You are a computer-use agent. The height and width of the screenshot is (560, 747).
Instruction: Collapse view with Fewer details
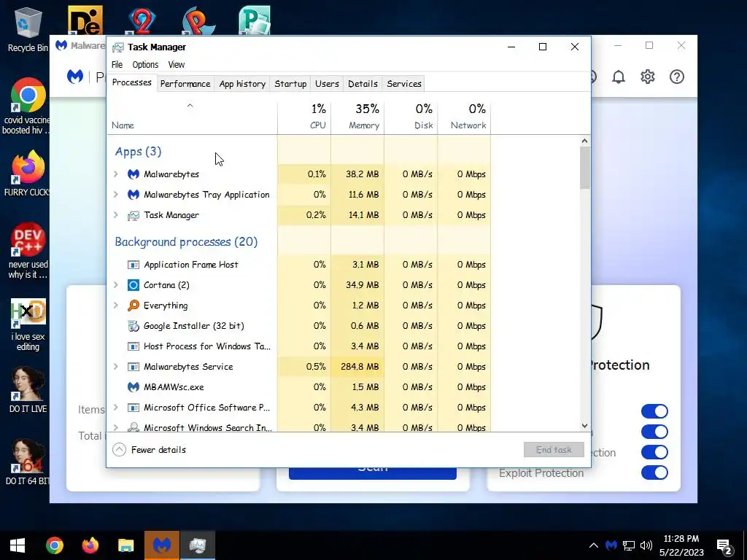(149, 449)
